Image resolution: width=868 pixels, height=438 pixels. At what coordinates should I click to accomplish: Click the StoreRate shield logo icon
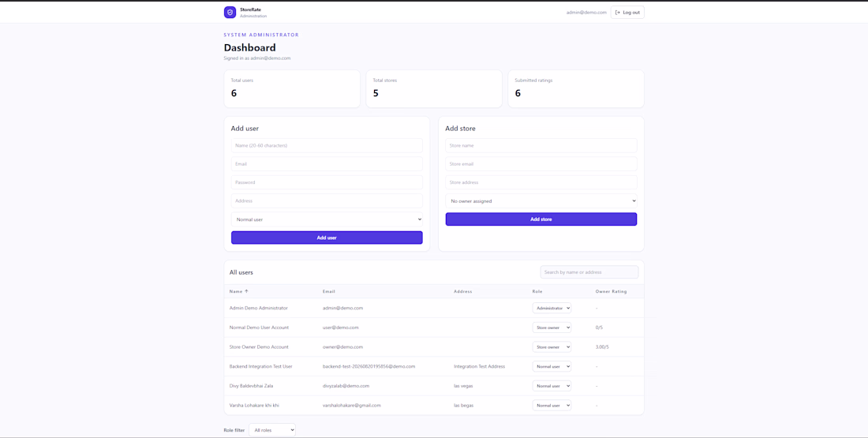(230, 12)
